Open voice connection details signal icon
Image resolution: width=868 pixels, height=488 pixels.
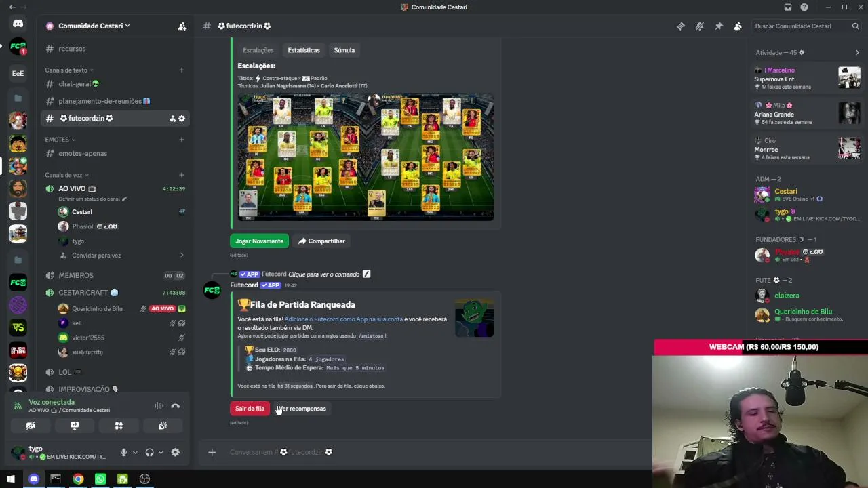click(x=18, y=406)
